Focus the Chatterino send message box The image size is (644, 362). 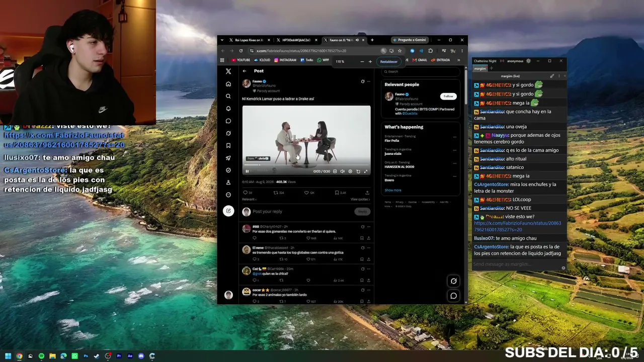[517, 264]
